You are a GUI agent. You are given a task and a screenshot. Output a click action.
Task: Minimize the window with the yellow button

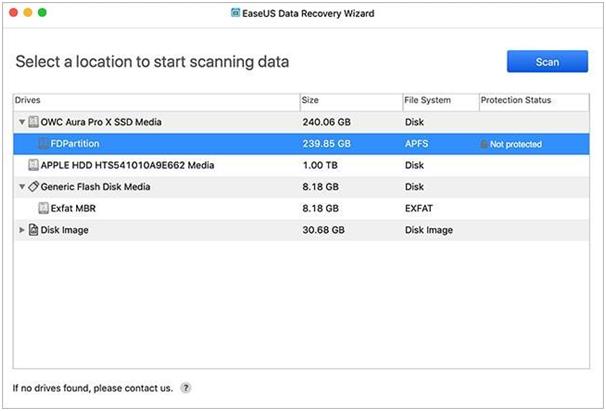[28, 13]
